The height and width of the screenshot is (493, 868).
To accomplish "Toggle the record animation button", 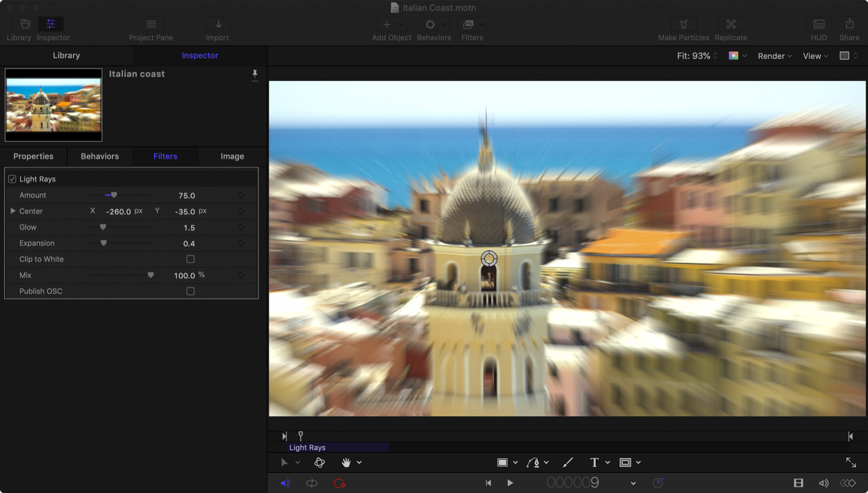I will 339,483.
